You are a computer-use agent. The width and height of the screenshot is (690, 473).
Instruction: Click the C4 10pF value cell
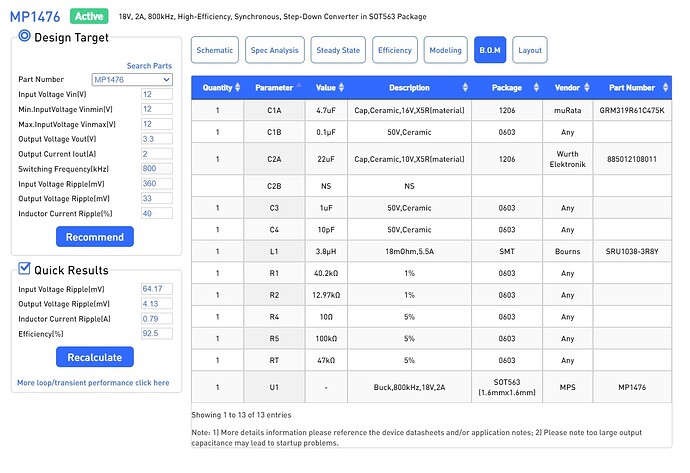click(326, 230)
